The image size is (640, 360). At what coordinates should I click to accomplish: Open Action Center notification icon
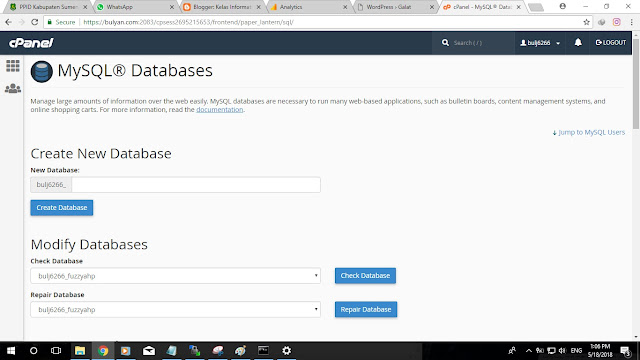coord(625,351)
